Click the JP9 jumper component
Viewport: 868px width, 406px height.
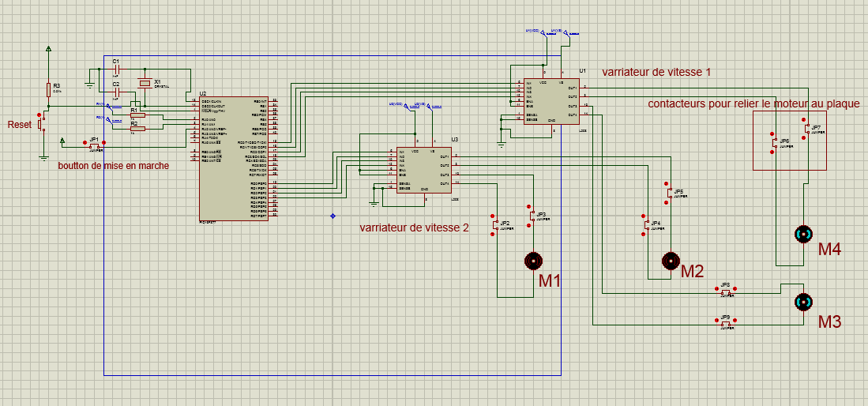tap(725, 323)
